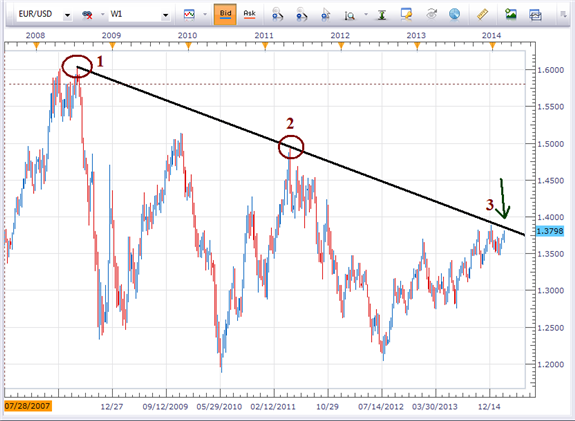The image size is (575, 421).
Task: Click the globe icon in toolbar
Action: (454, 14)
